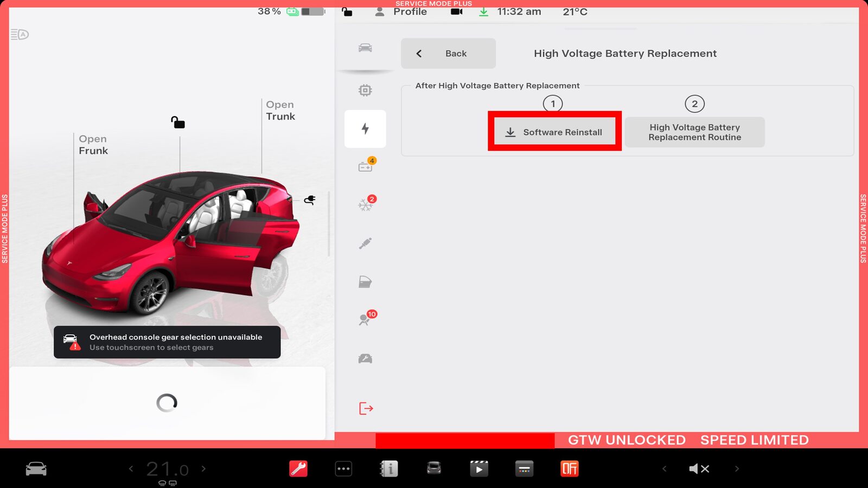Decrease temperature with left arrow
The height and width of the screenshot is (488, 868).
tap(131, 468)
